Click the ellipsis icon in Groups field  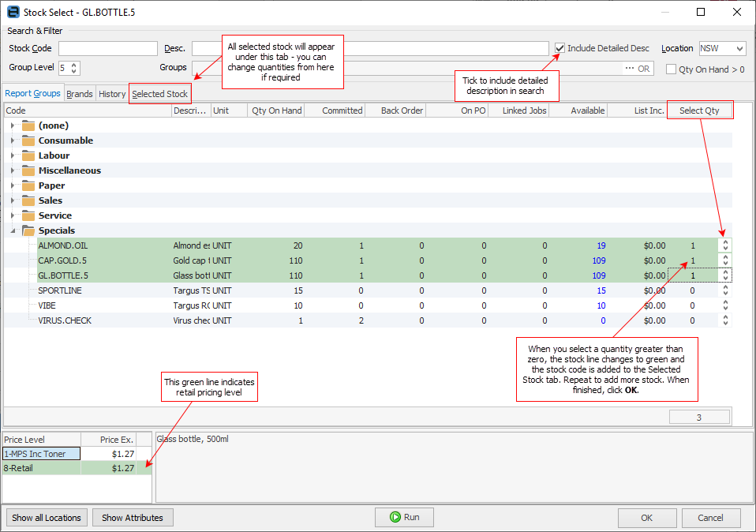pos(629,69)
